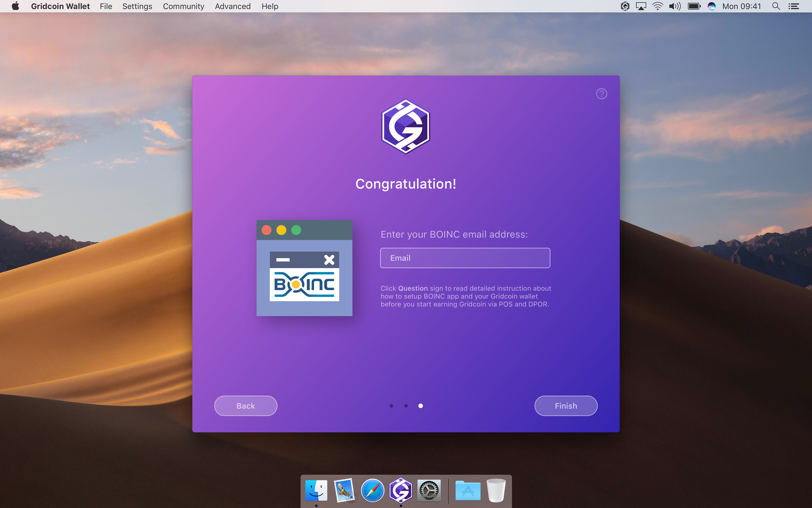Click the Back button
Viewport: 812px width, 508px height.
point(246,406)
